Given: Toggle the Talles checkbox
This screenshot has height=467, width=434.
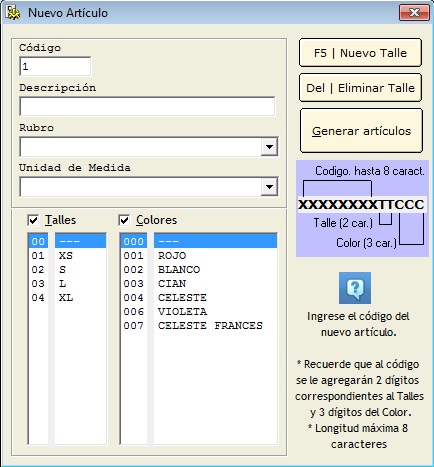Looking at the screenshot, I should click(33, 220).
